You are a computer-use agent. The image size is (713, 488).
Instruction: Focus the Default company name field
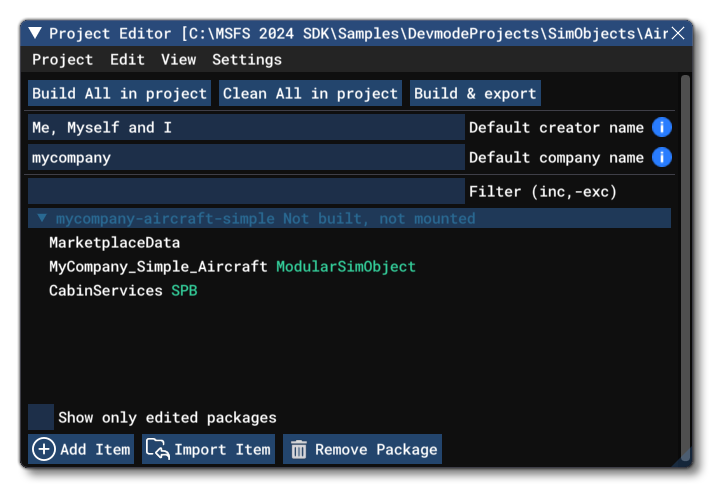[x=246, y=157]
